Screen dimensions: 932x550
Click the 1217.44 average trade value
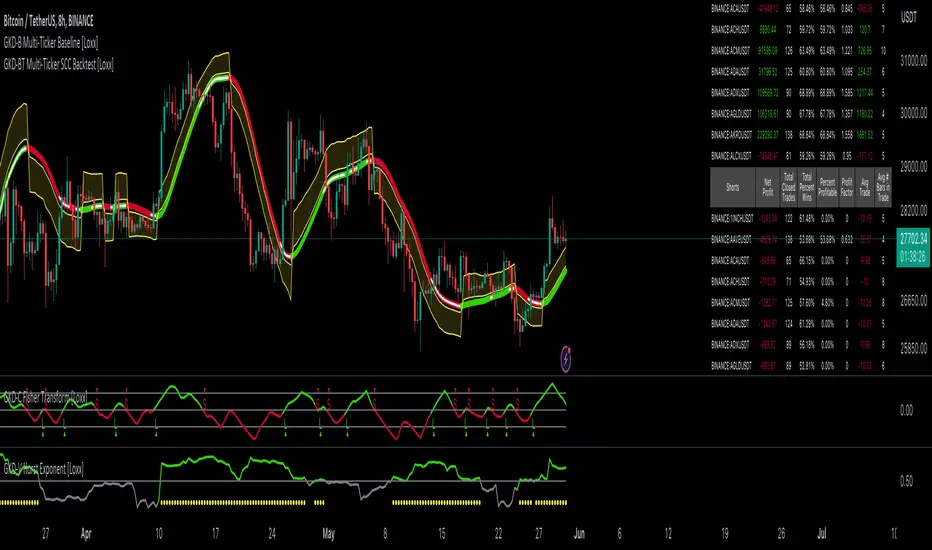pos(865,93)
